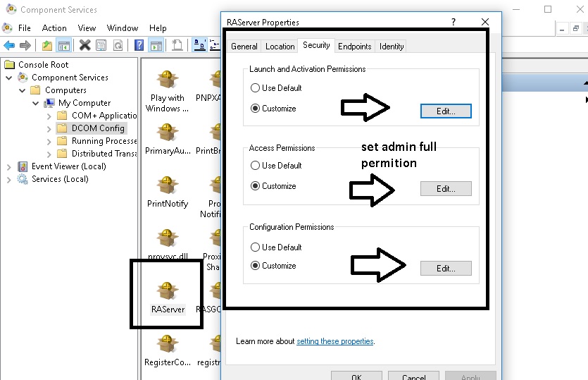Open Properties from the toolbar icon

tap(101, 45)
